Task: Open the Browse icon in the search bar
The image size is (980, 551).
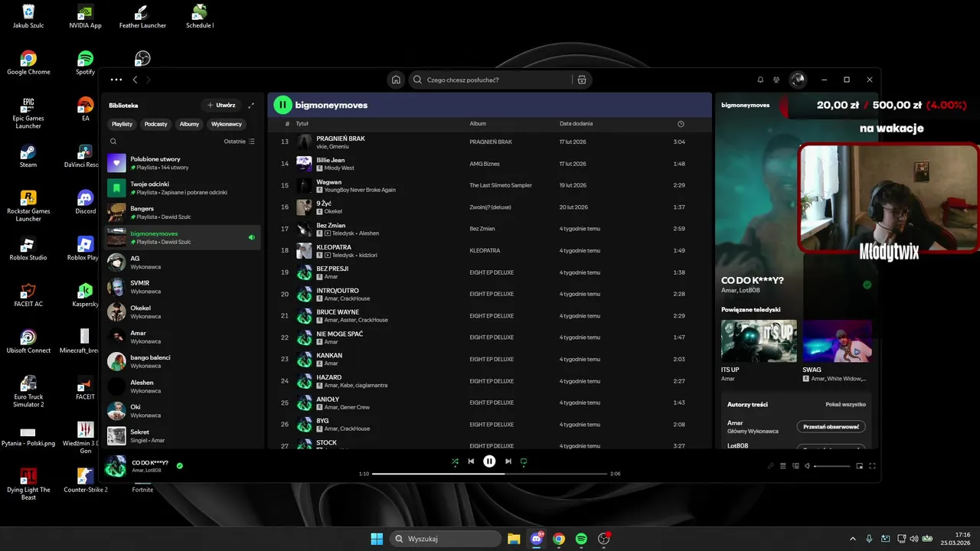Action: pos(582,80)
